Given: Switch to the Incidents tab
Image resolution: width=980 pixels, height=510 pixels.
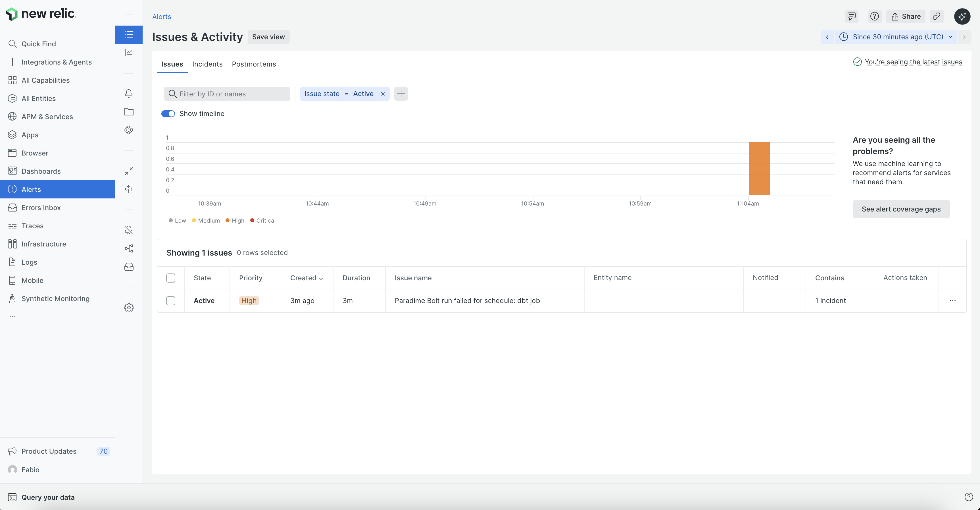Looking at the screenshot, I should click(207, 64).
